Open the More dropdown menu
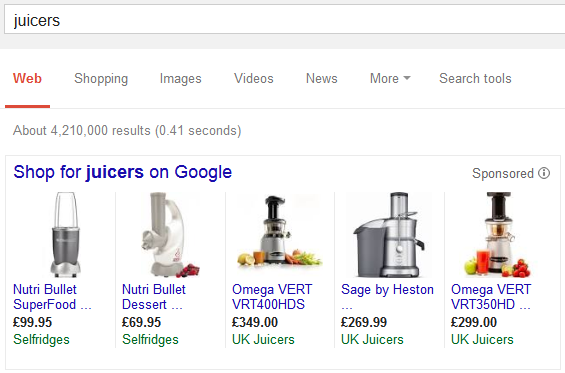 coord(390,79)
